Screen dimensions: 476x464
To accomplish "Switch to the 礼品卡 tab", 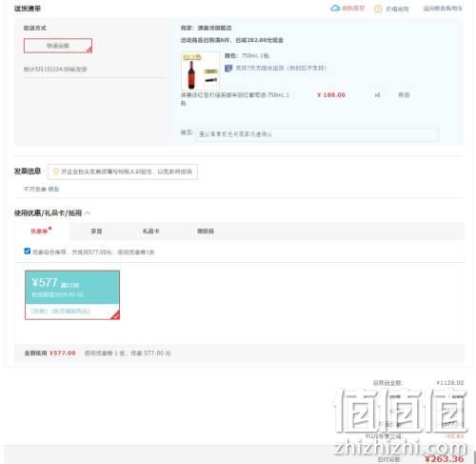I will [150, 232].
